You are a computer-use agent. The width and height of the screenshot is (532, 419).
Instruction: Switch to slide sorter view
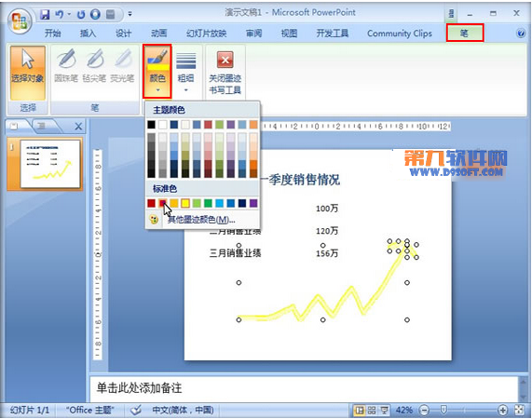[x=372, y=411]
